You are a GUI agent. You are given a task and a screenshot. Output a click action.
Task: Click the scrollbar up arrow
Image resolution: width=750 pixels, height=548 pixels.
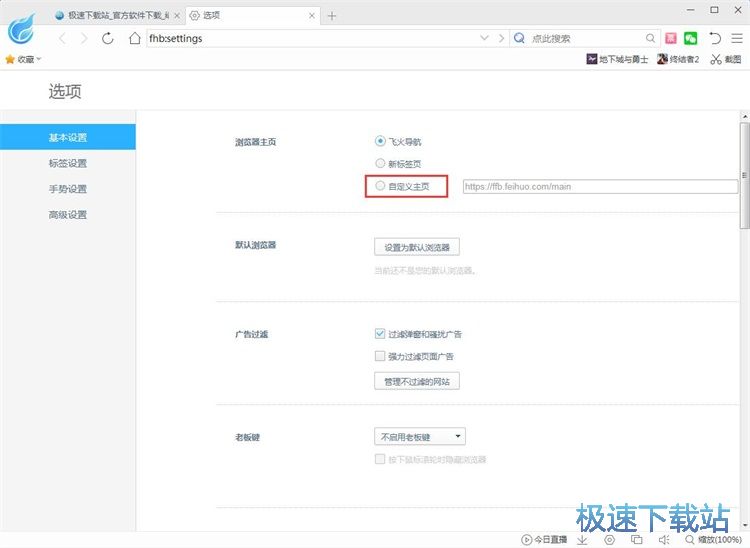pyautogui.click(x=745, y=116)
